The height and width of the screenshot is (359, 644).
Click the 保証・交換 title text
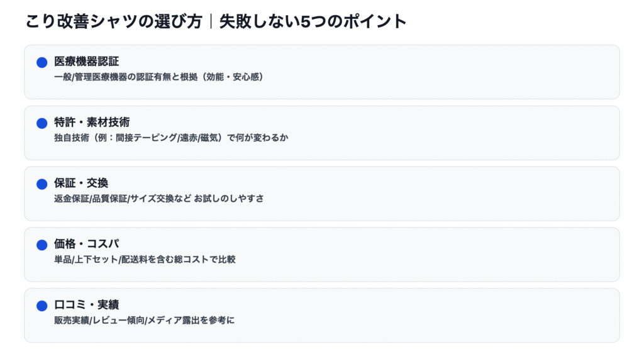[x=81, y=184]
